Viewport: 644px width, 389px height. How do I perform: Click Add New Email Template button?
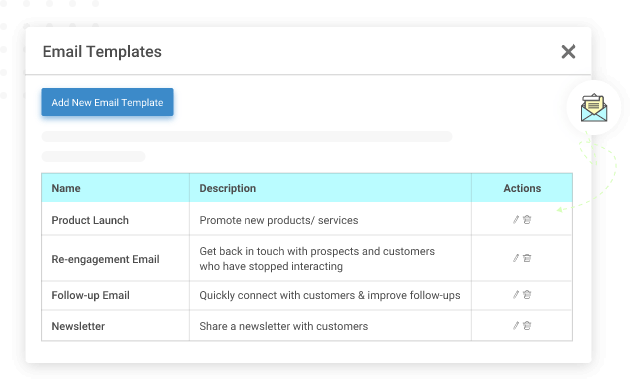click(x=107, y=102)
